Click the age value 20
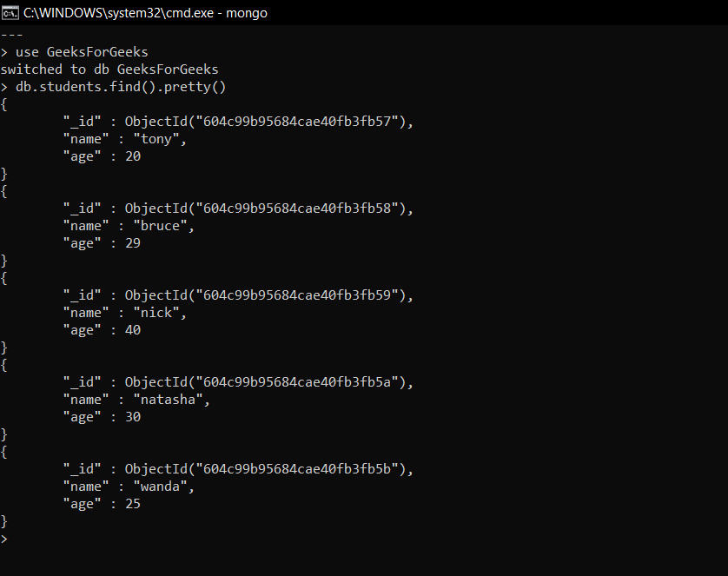728x576 pixels. coord(133,156)
